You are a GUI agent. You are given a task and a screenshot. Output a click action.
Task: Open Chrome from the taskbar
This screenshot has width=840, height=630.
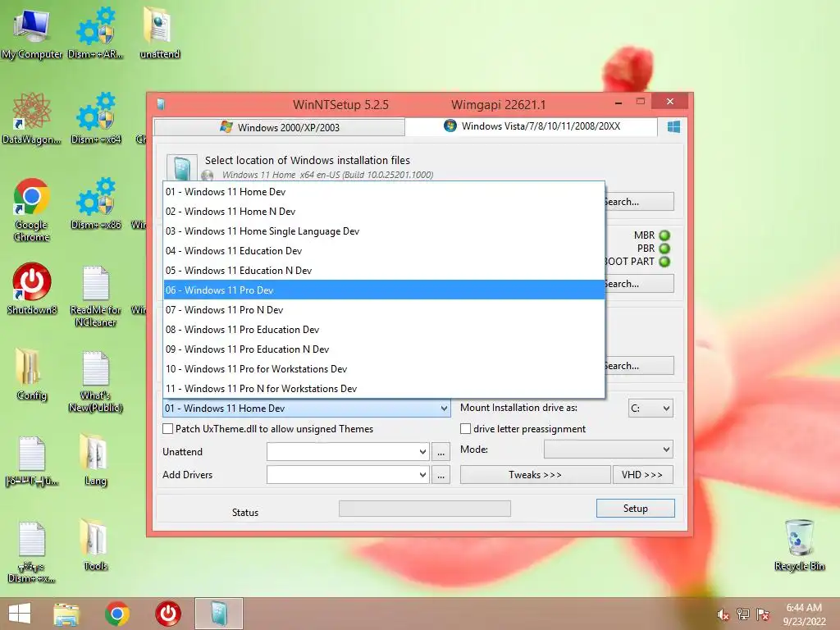pos(116,614)
